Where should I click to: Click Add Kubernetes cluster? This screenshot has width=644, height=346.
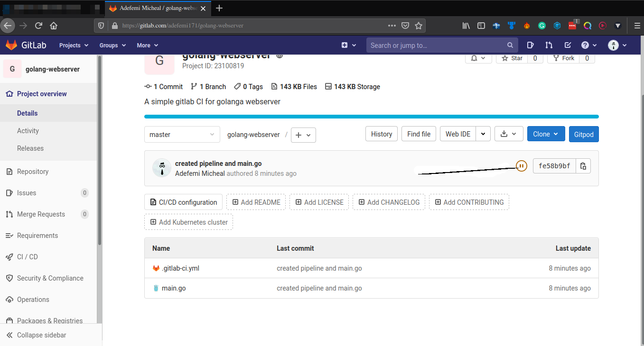[x=188, y=222]
